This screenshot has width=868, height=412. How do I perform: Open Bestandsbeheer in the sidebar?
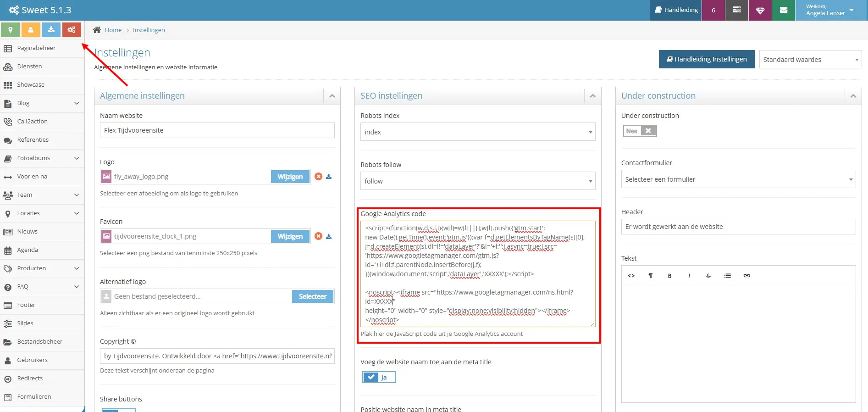42,342
